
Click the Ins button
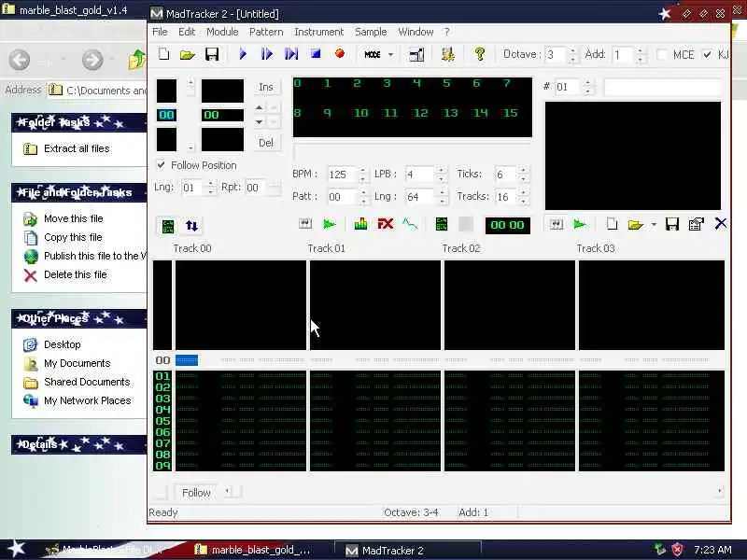[x=266, y=87]
